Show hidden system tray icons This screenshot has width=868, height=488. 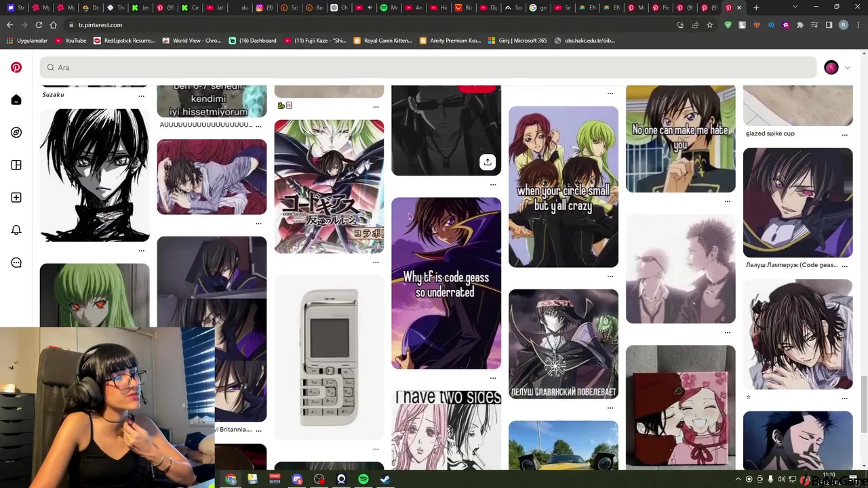pos(738,479)
